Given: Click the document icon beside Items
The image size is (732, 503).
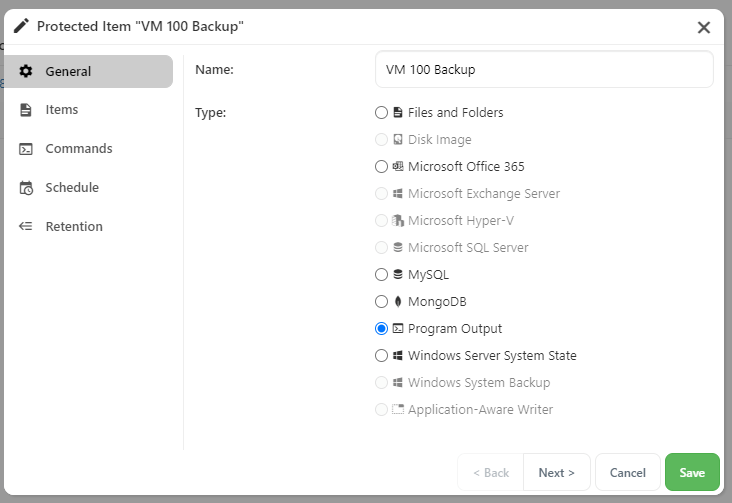Looking at the screenshot, I should click(26, 110).
